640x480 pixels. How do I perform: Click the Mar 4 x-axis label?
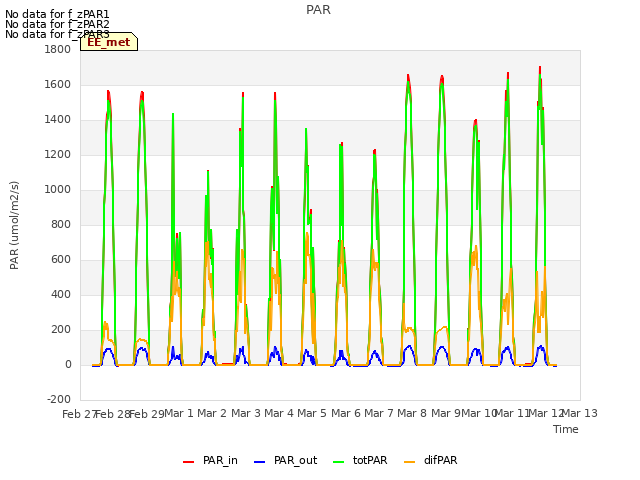point(279,413)
